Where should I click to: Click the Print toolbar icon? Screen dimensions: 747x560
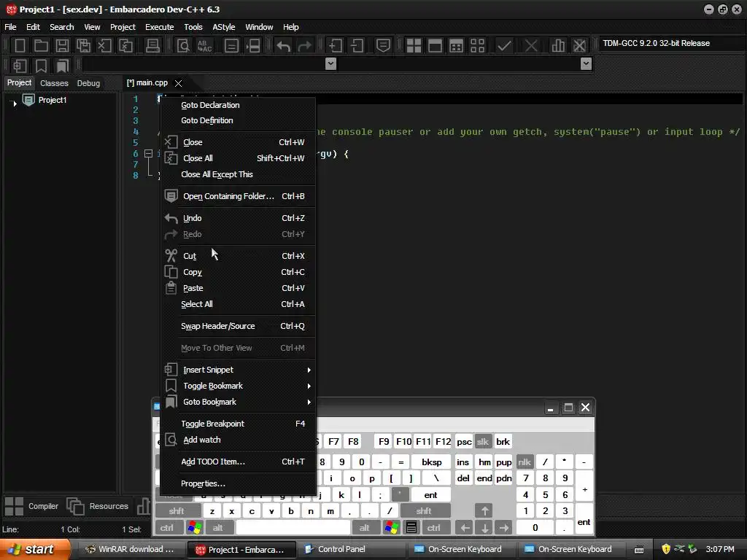pyautogui.click(x=152, y=46)
